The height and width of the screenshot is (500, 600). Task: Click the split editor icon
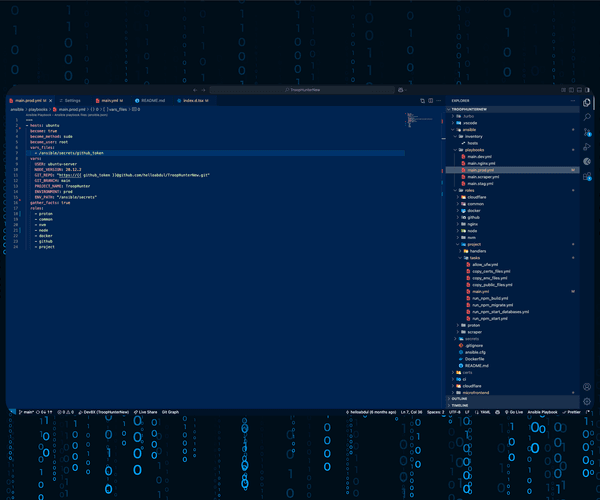coord(430,101)
